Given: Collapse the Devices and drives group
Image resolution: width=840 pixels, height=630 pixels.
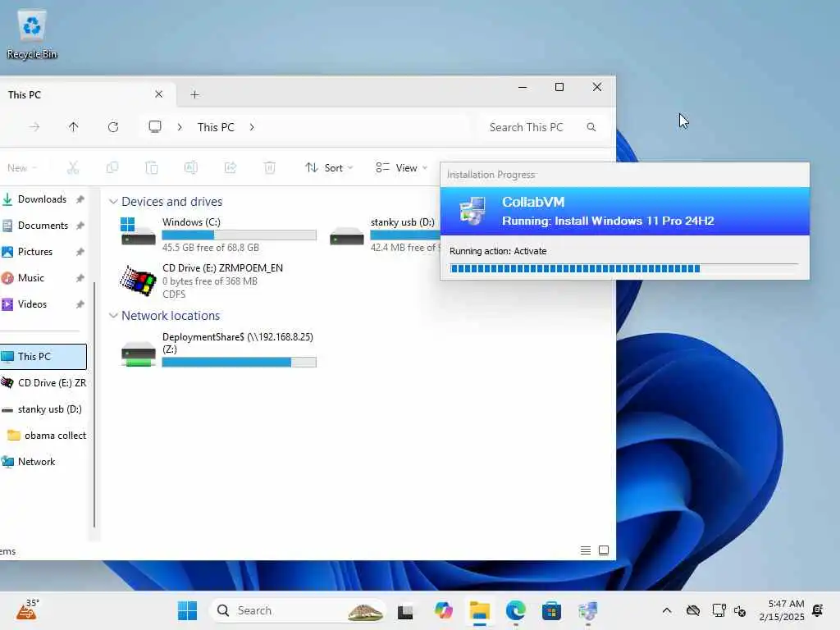Looking at the screenshot, I should [x=113, y=202].
